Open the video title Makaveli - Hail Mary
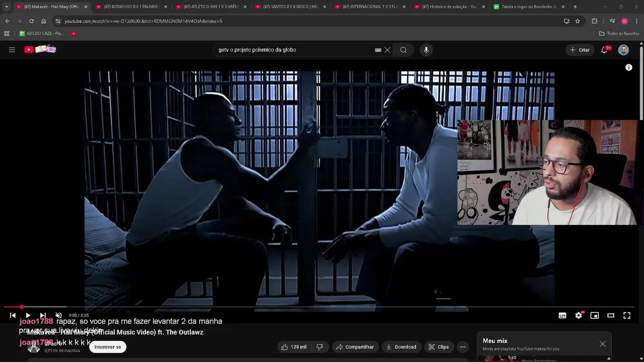644x362 pixels. coord(115,332)
